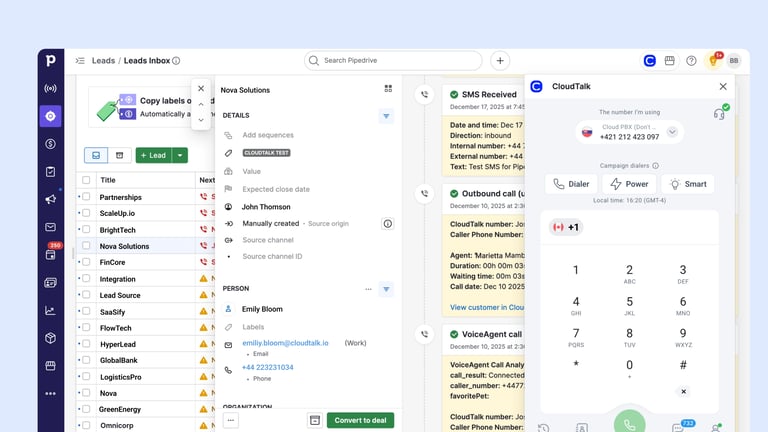This screenshot has width=768, height=432.
Task: Check the Partnerships lead checkbox
Action: point(86,197)
